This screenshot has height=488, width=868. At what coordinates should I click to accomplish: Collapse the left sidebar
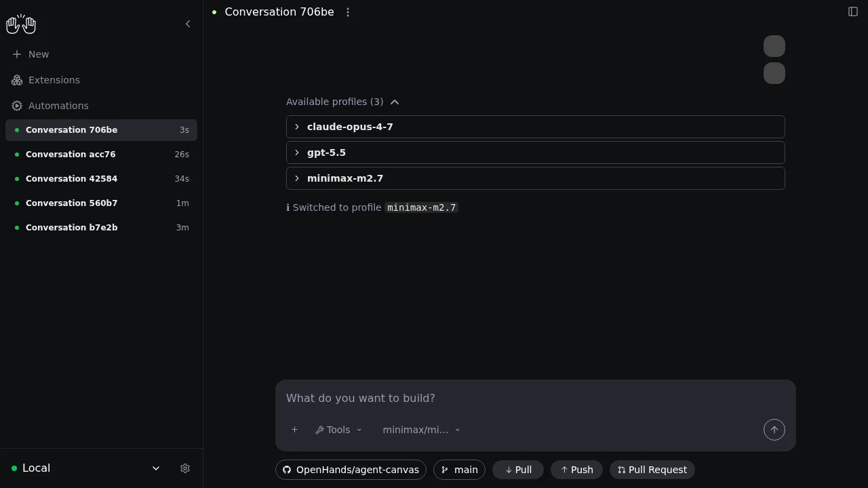[x=188, y=24]
